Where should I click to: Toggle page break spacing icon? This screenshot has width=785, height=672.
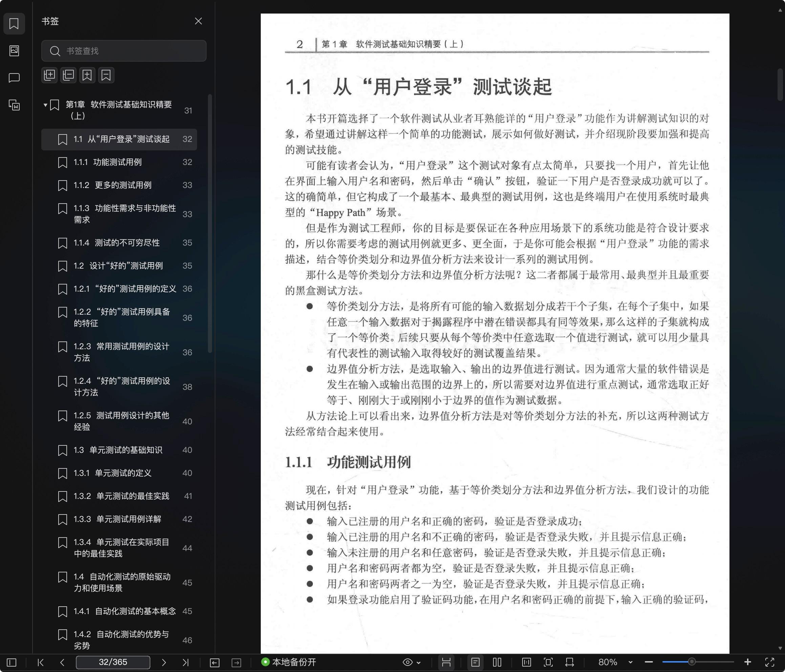click(x=446, y=662)
